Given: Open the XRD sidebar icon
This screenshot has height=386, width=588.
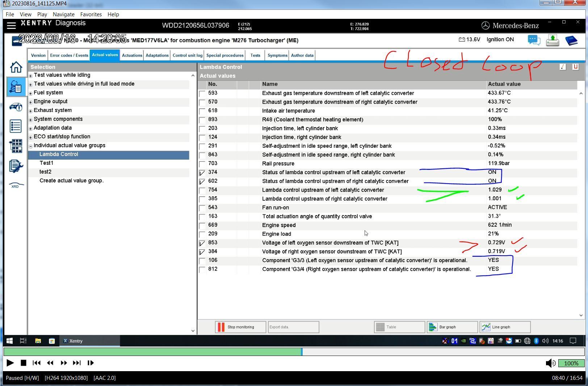Looking at the screenshot, I should pos(15,185).
